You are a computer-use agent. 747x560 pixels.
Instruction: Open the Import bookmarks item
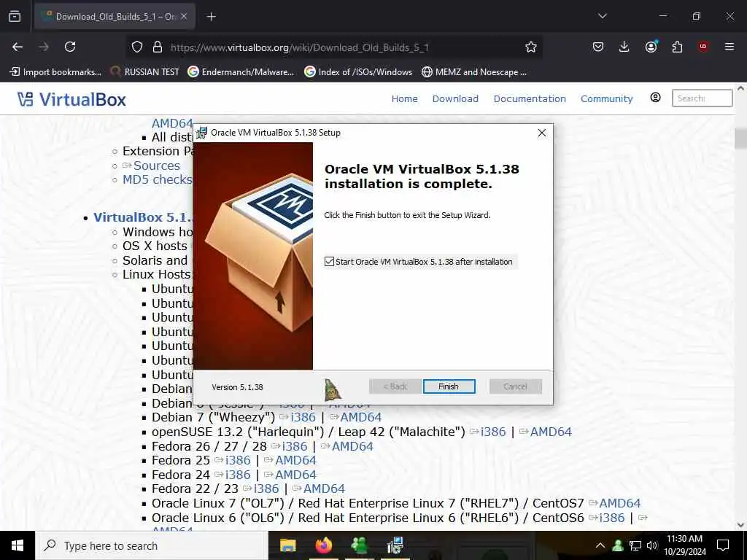[55, 72]
